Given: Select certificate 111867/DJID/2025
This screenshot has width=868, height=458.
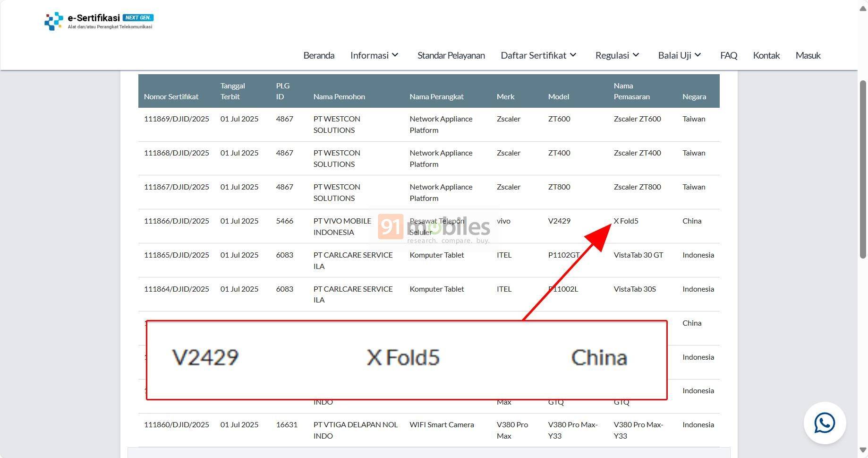Looking at the screenshot, I should point(176,187).
